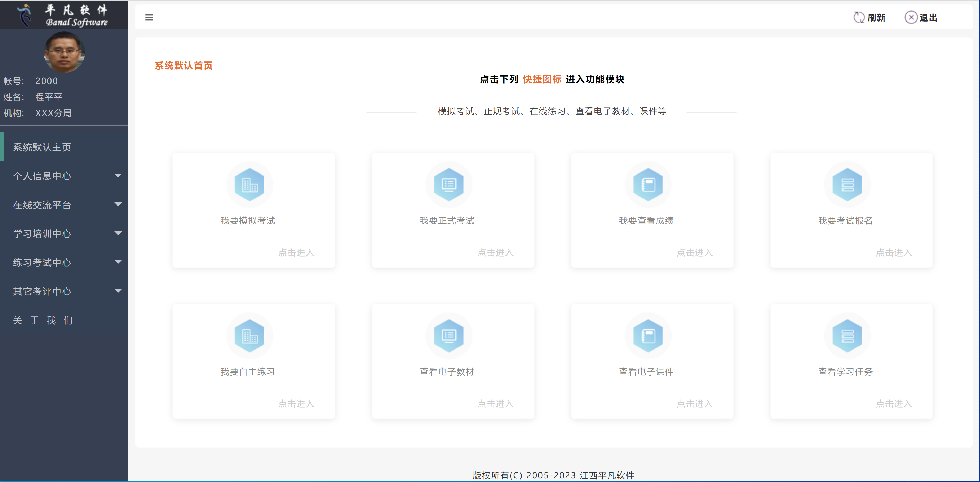980x482 pixels.
Task: Click the 我要模拟考试 card title
Action: pyautogui.click(x=248, y=221)
